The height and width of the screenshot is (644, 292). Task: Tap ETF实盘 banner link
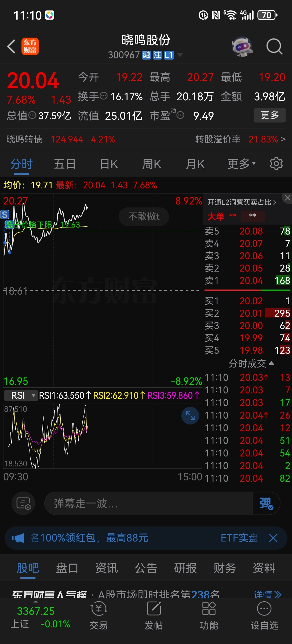point(239,538)
